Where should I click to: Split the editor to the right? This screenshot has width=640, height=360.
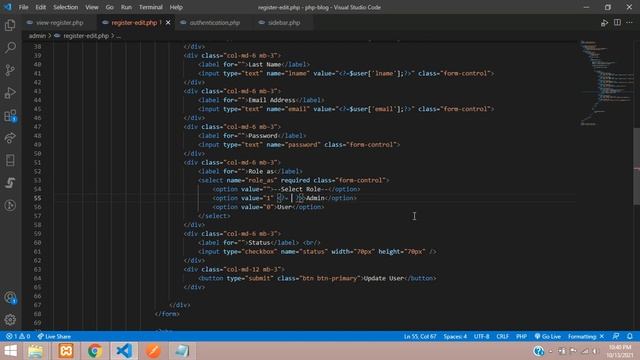click(x=617, y=22)
